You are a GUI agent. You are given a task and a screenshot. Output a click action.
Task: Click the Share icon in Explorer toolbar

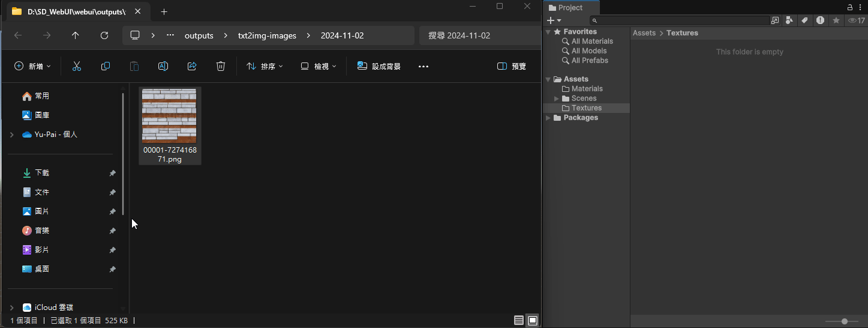[192, 66]
